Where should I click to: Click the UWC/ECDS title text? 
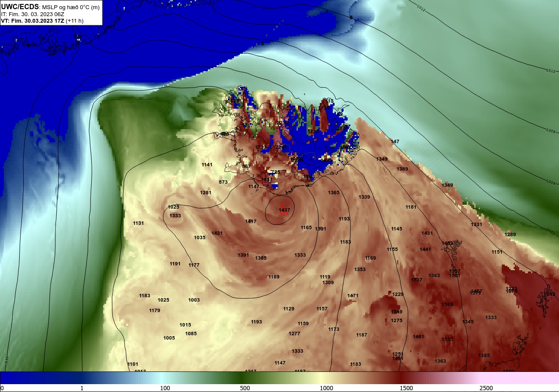point(20,7)
